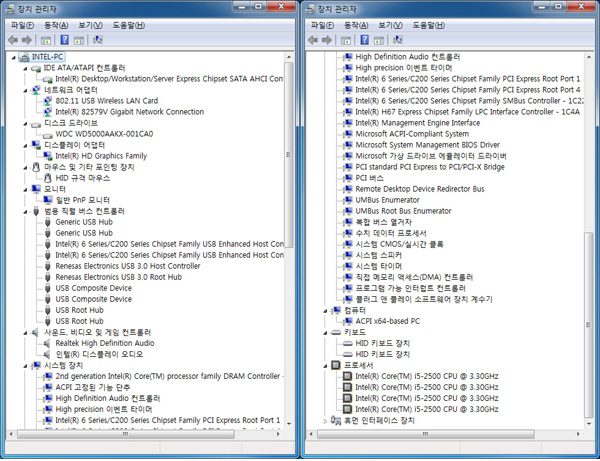Image resolution: width=600 pixels, height=461 pixels.
Task: Click the Realtek High Definition Audio speaker icon
Action: 47,344
